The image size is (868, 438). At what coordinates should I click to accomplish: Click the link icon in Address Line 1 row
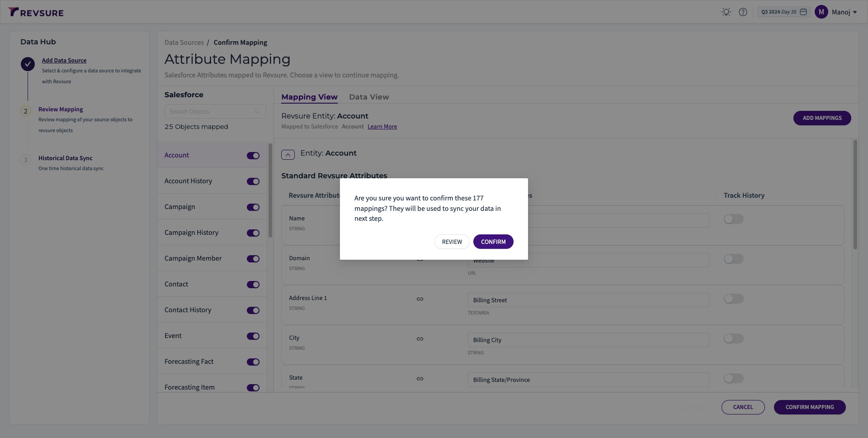tap(420, 299)
